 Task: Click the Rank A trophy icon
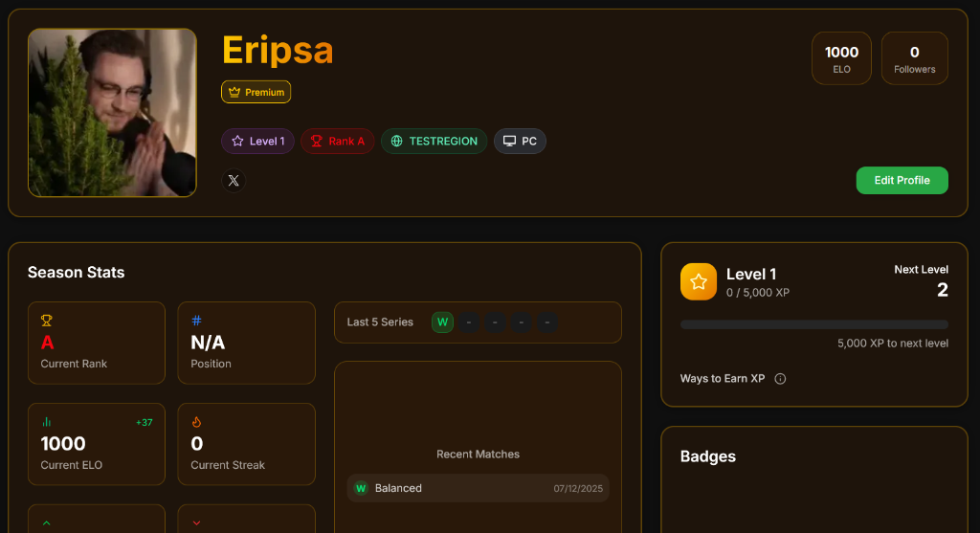(x=316, y=142)
